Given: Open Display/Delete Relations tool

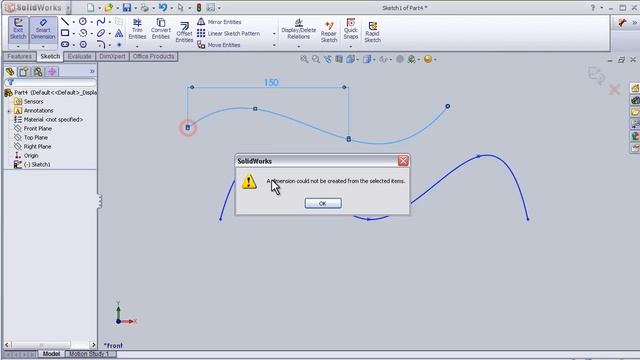Looking at the screenshot, I should coord(299,29).
